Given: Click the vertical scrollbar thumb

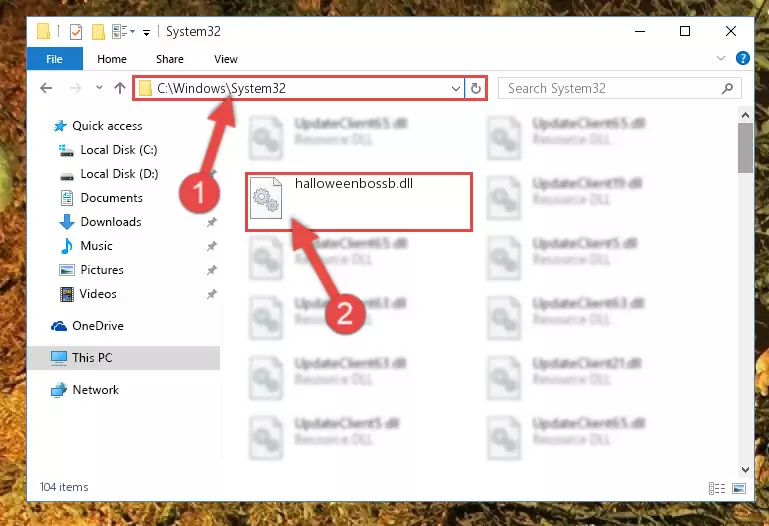Looking at the screenshot, I should [745, 148].
